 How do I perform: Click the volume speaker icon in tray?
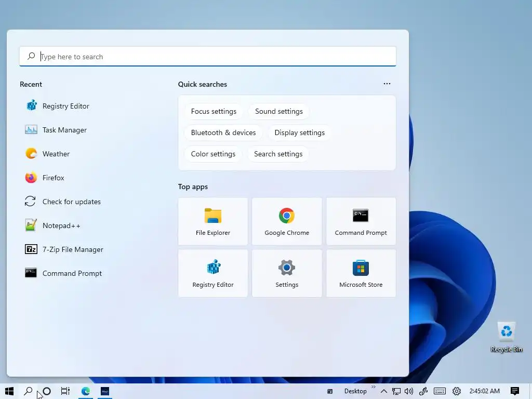click(409, 391)
